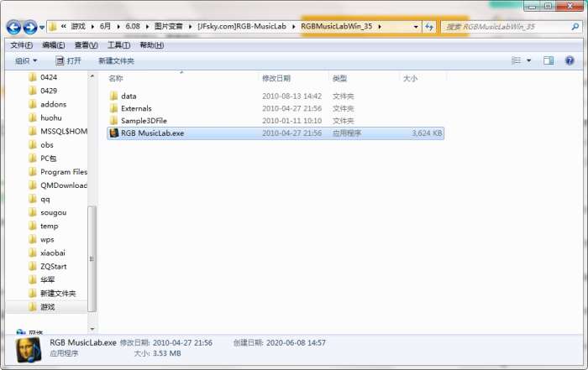Image resolution: width=588 pixels, height=370 pixels.
Task: Expand arrow after [JFsky.com]RGB-MusicLab breadcrumb
Action: point(294,27)
